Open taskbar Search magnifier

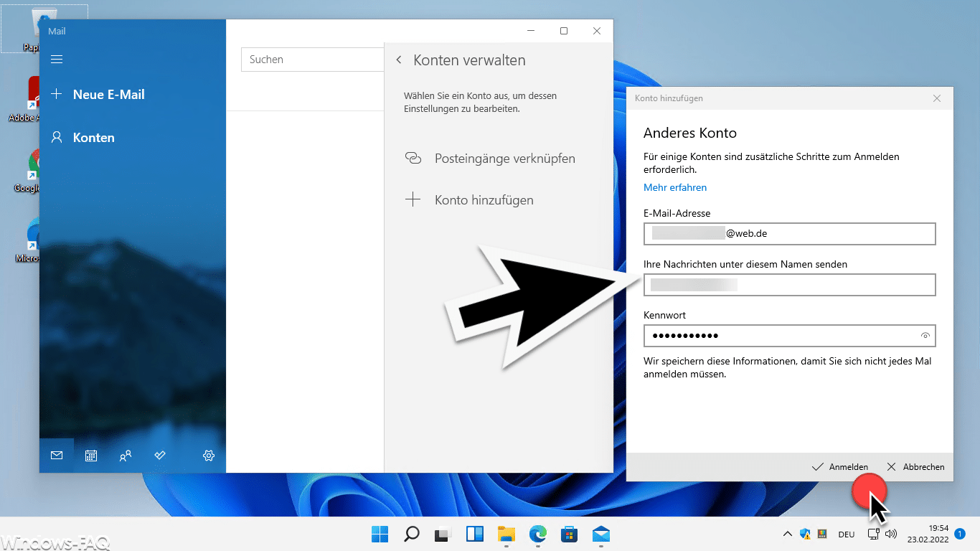[412, 534]
